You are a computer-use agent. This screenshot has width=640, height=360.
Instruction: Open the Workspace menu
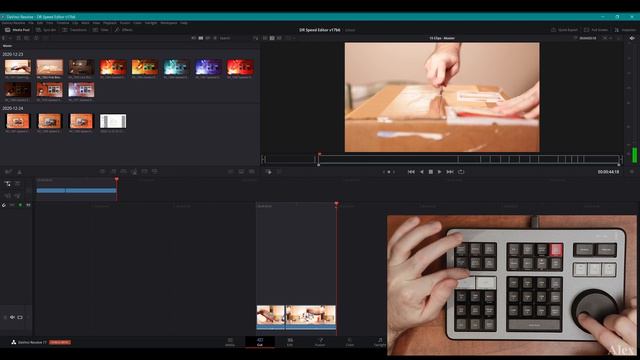tap(169, 23)
